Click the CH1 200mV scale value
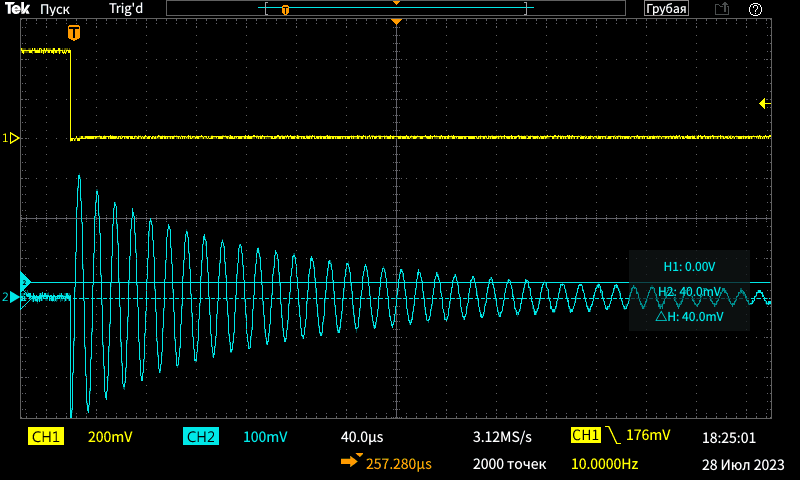Image resolution: width=800 pixels, height=480 pixels. coord(110,437)
